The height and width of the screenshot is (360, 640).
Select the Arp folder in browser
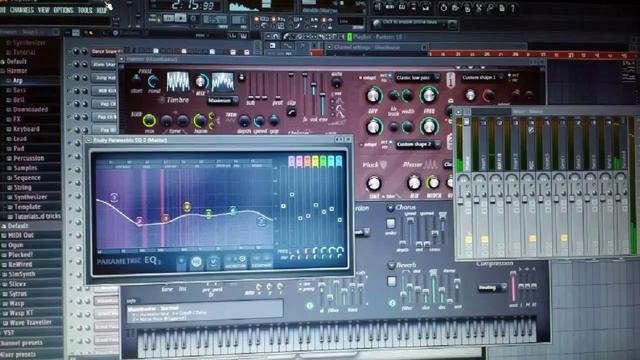click(18, 80)
